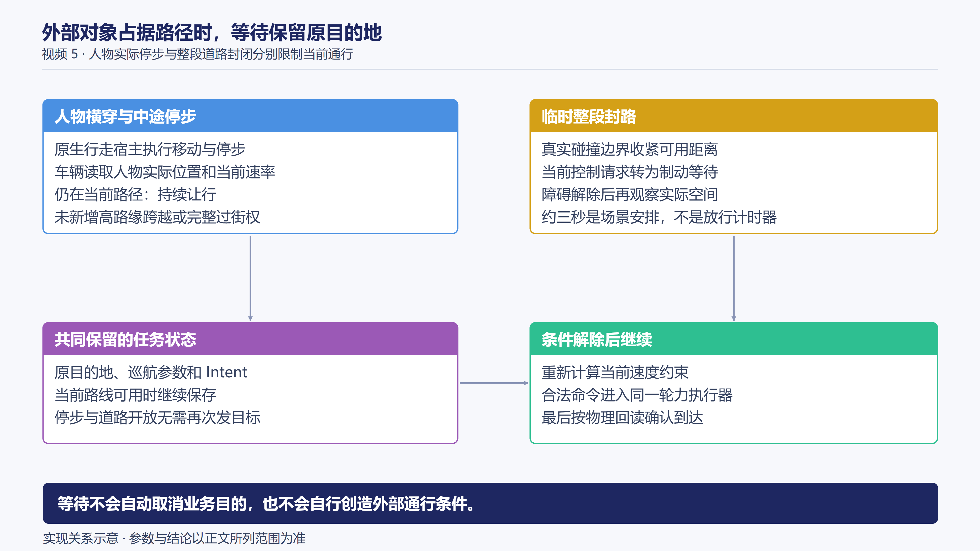Select the line 障碍解除后再观察实际空间

[x=630, y=194]
